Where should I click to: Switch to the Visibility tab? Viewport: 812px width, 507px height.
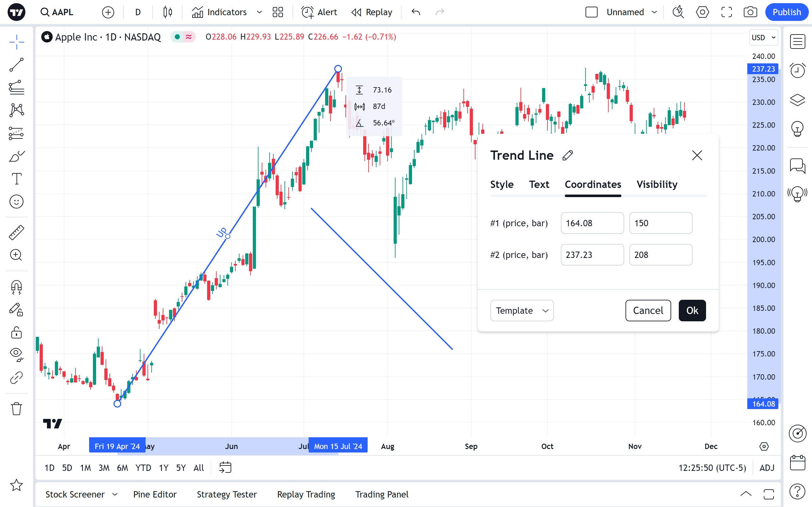pyautogui.click(x=657, y=184)
